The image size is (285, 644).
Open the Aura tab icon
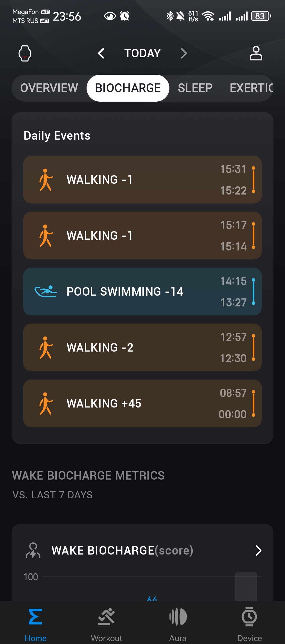[178, 617]
